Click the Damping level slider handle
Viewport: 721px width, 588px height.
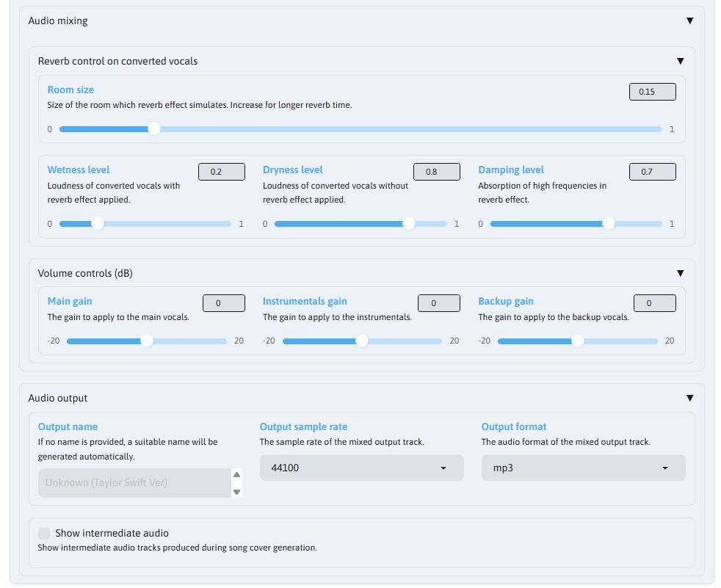[x=609, y=224]
